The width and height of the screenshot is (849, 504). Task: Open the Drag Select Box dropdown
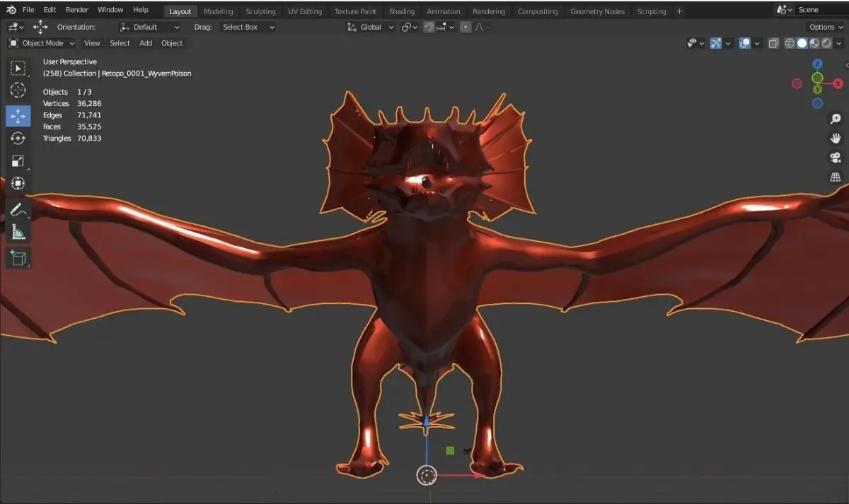pyautogui.click(x=247, y=27)
